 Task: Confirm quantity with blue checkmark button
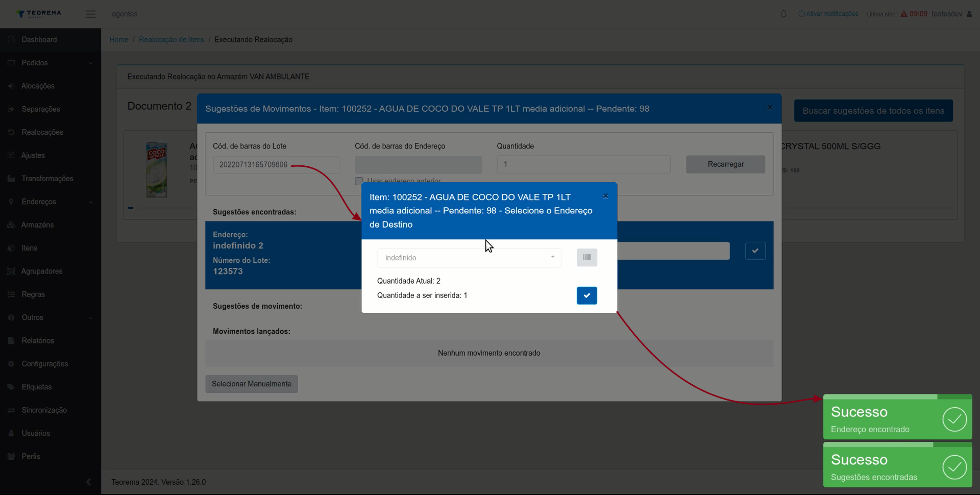pyautogui.click(x=586, y=295)
